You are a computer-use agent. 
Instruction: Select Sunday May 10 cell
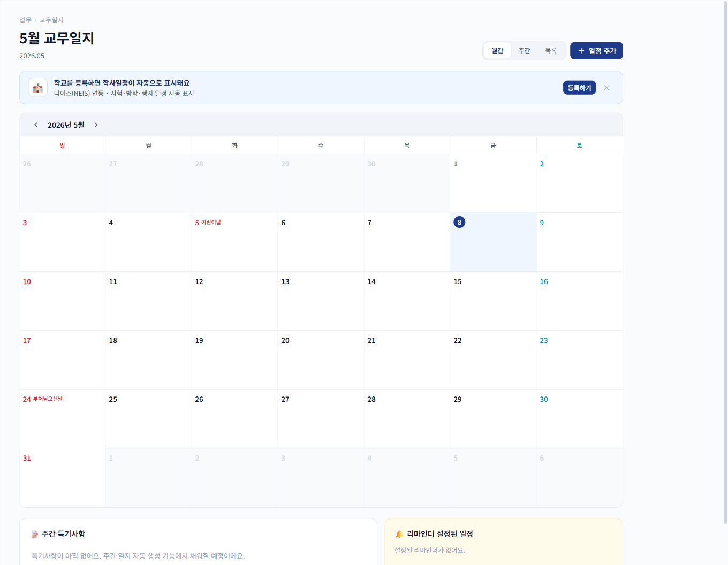[62, 301]
